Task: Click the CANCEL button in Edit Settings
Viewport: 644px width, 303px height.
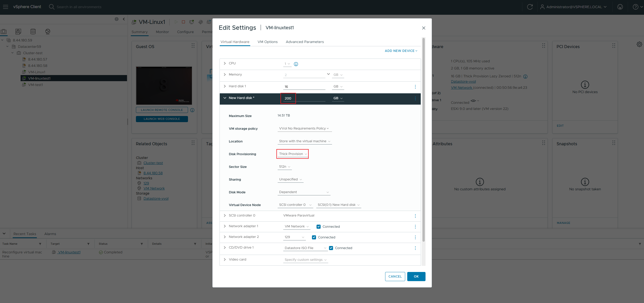Action: tap(395, 277)
